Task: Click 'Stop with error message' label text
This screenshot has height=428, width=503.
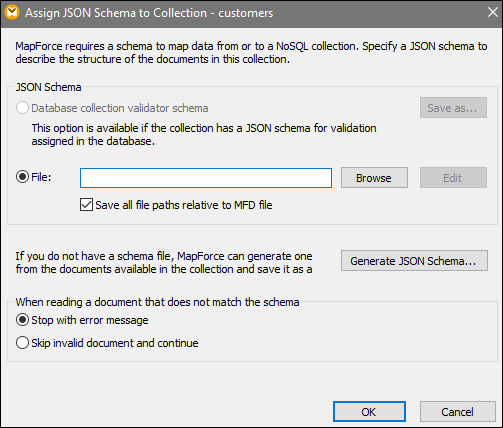Action: pyautogui.click(x=90, y=320)
